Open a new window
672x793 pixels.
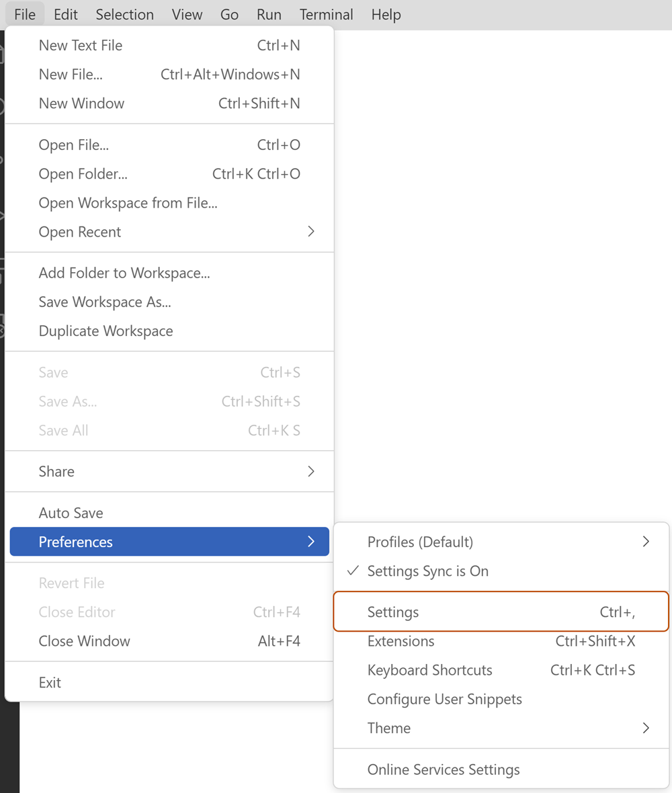click(81, 103)
